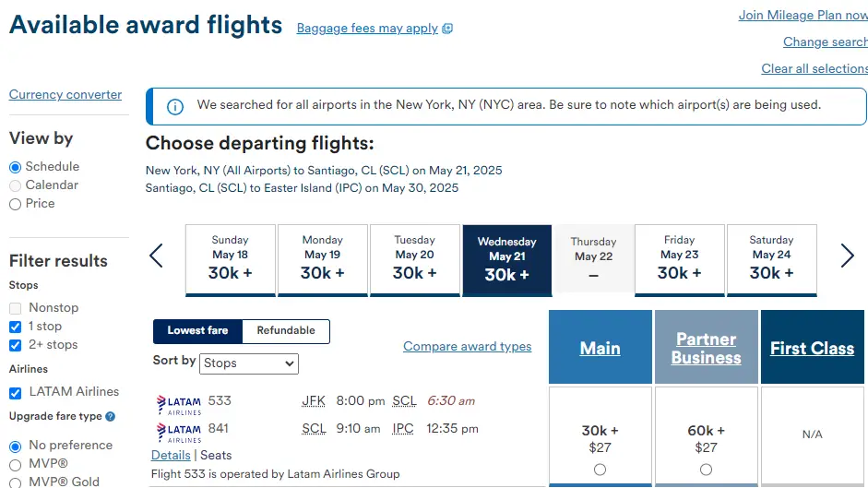Select View by Price option

(15, 204)
